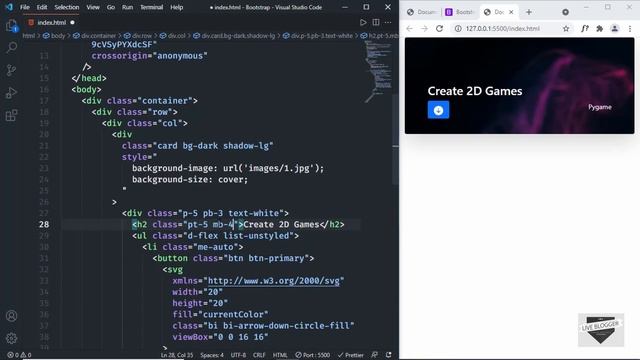Open the Terminal menu
Image resolution: width=640 pixels, height=360 pixels.
click(151, 7)
